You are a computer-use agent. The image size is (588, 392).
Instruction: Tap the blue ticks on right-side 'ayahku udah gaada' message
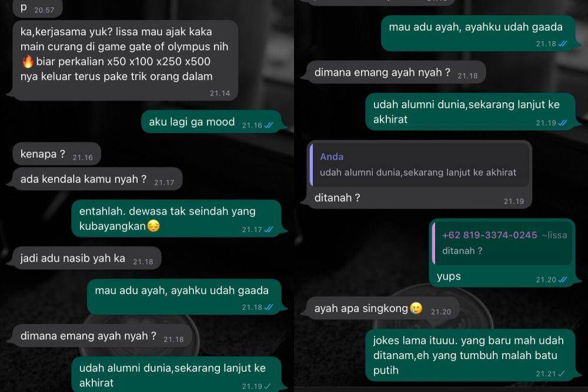[563, 44]
